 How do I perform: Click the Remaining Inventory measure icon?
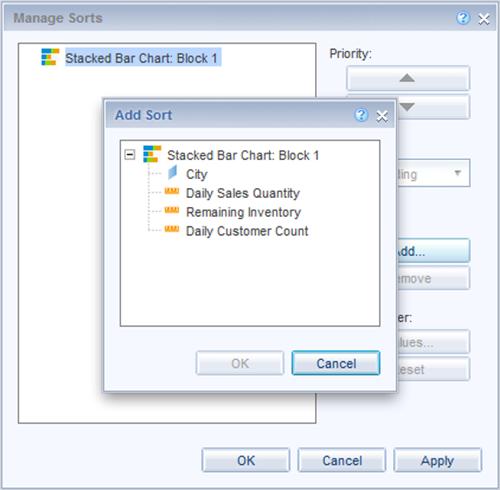click(x=172, y=210)
